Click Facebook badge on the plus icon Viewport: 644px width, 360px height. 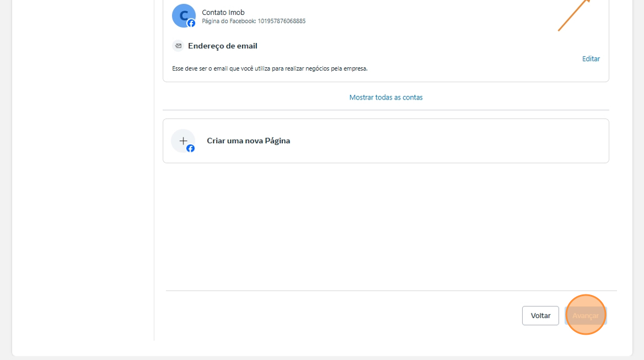pos(190,148)
